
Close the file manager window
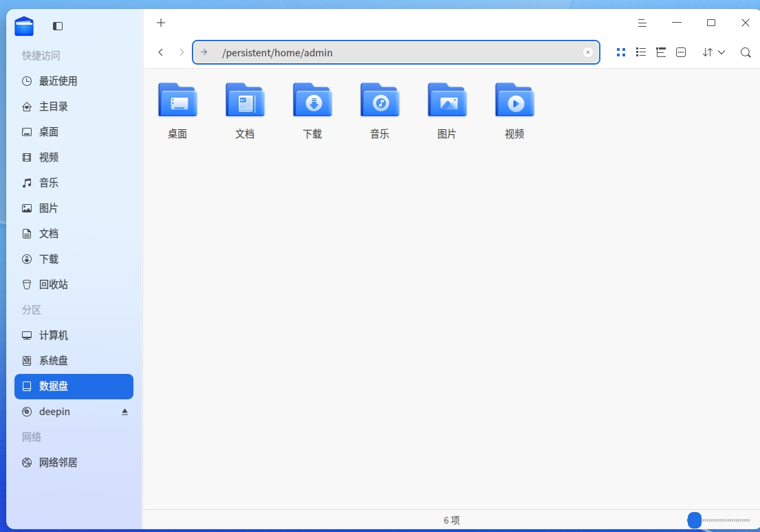(746, 23)
